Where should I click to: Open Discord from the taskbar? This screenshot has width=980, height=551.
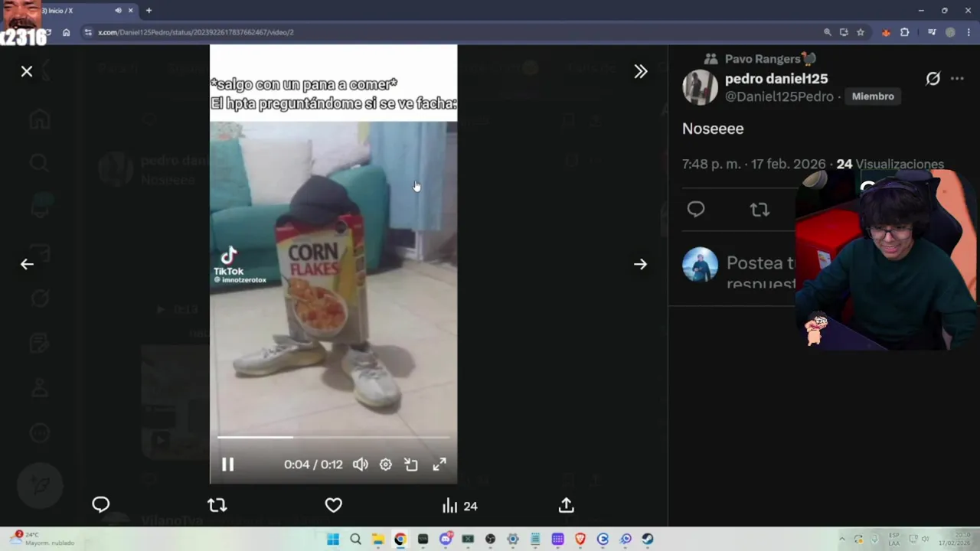coord(446,539)
